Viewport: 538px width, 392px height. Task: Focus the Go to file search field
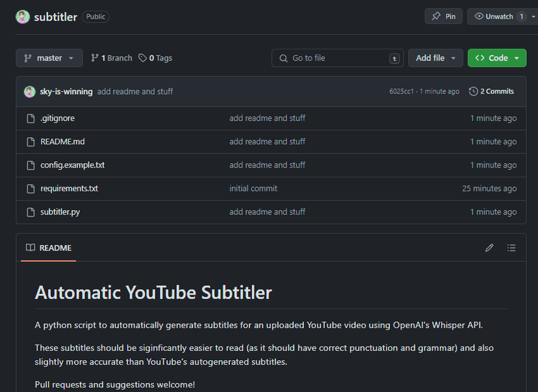click(x=338, y=58)
